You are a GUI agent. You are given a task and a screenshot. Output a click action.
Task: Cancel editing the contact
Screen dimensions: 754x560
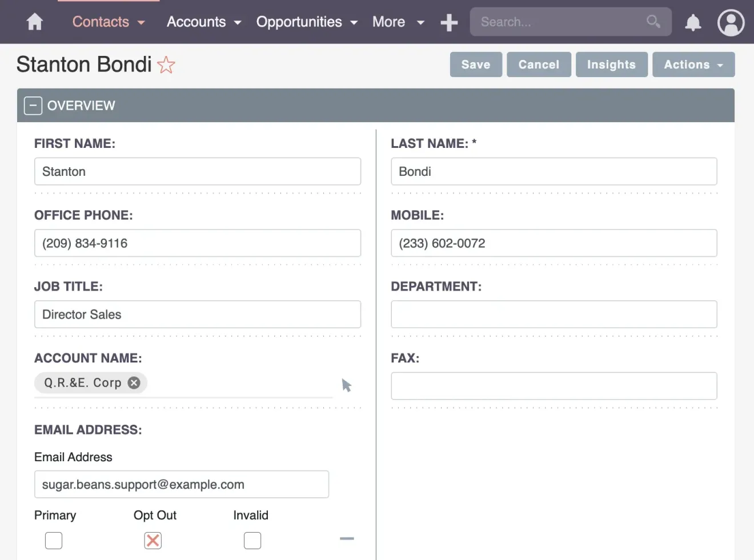[x=539, y=65]
